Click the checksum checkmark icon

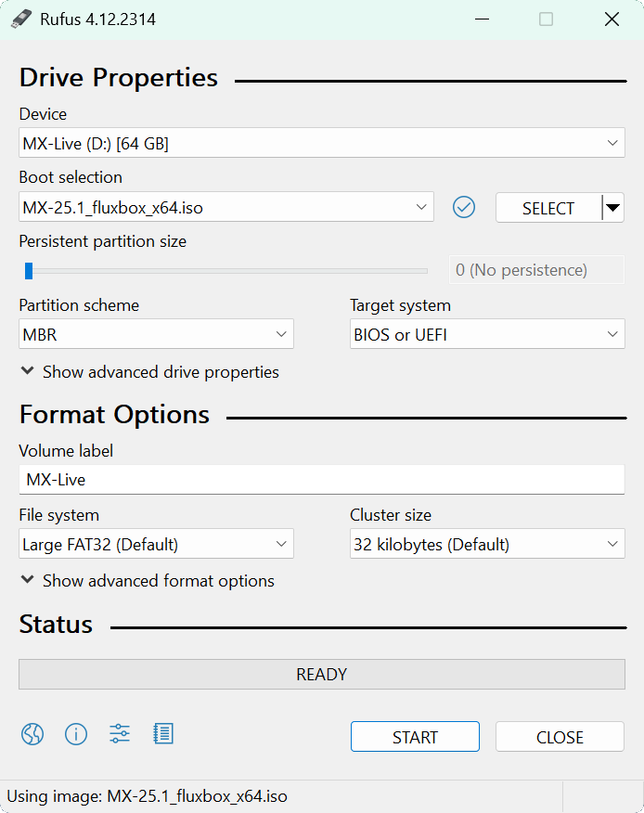pyautogui.click(x=464, y=208)
